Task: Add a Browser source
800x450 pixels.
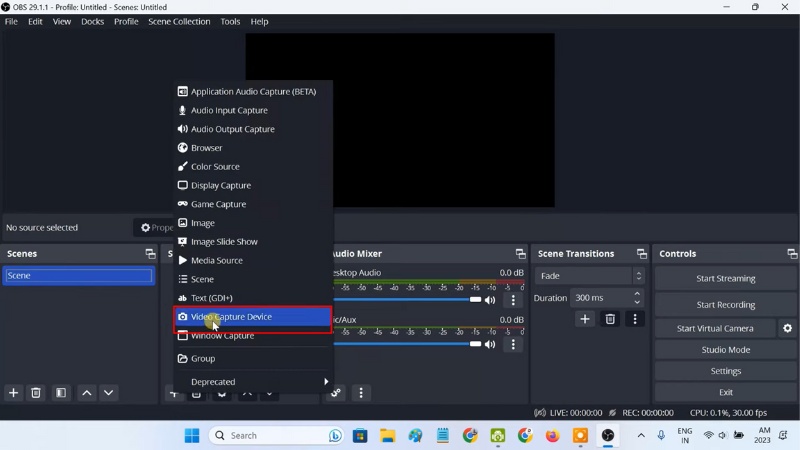Action: click(x=253, y=148)
